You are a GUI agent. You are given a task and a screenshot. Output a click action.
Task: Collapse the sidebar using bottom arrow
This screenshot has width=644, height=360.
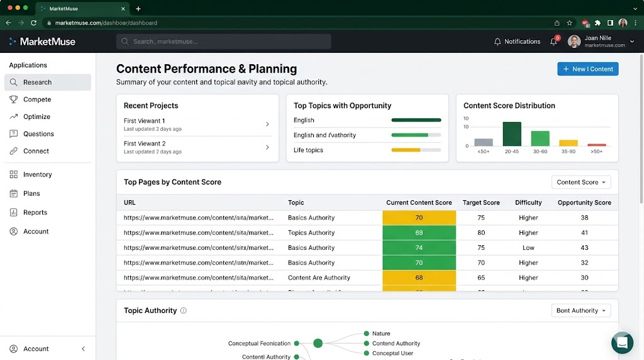tap(84, 349)
